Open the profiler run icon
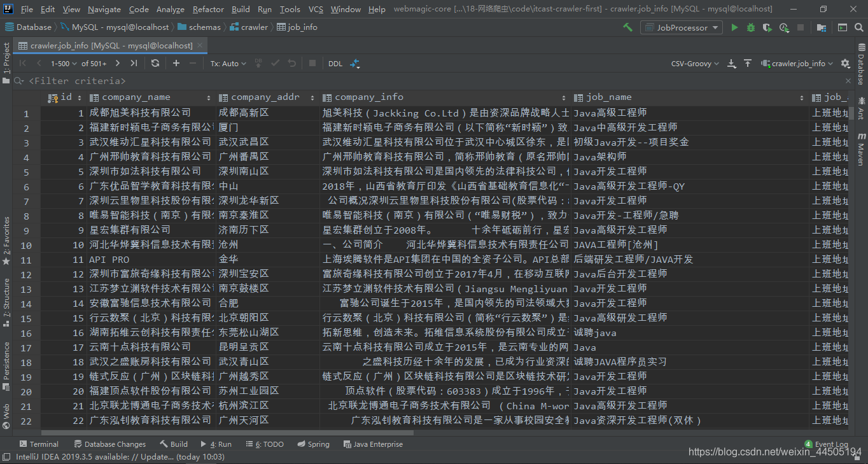 [x=784, y=27]
